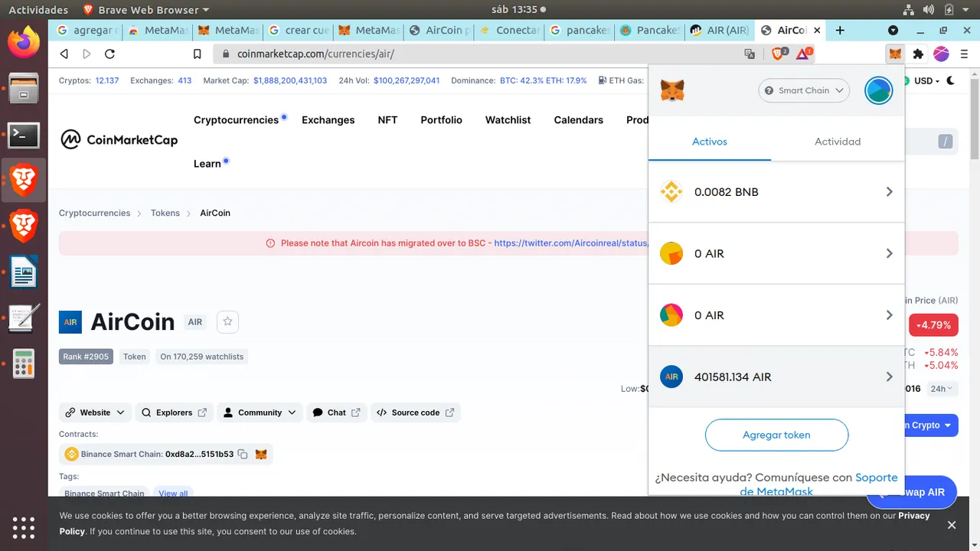Click the Agregar token button
The image size is (980, 551).
point(776,435)
